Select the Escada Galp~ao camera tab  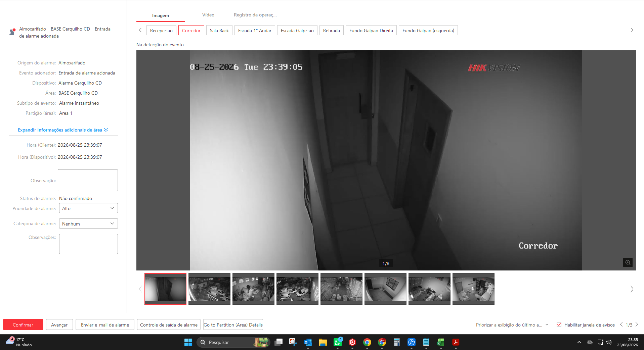[297, 31]
